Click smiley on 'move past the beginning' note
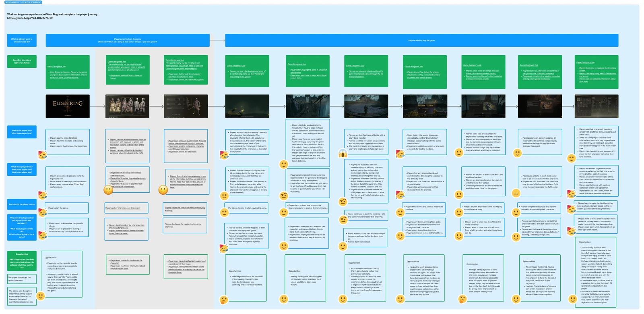Image resolution: width=644 pixels, height=314 pixels. coord(343,246)
